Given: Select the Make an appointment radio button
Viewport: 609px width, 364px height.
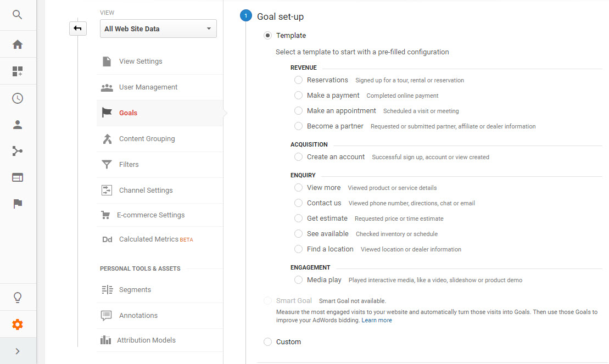Looking at the screenshot, I should (x=298, y=111).
